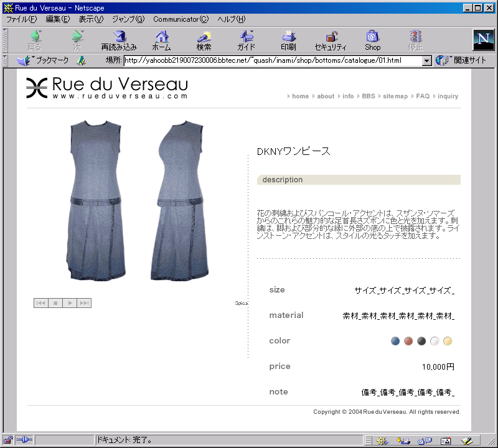Select the black color swatch
Screen dimensions: 498x448
421,341
